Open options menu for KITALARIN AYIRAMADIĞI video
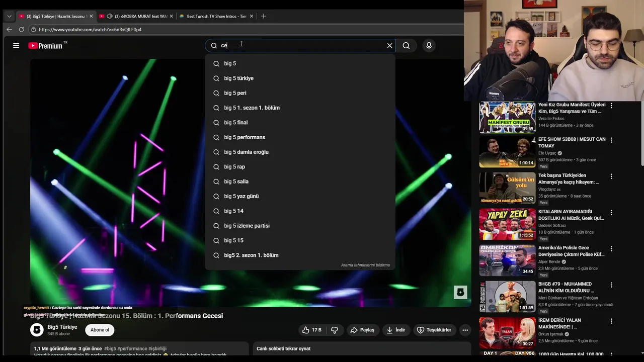The image size is (644, 362). 611,213
